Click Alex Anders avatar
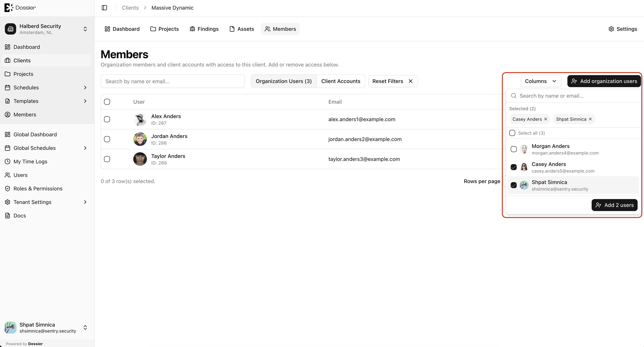This screenshot has height=347, width=644. point(140,119)
